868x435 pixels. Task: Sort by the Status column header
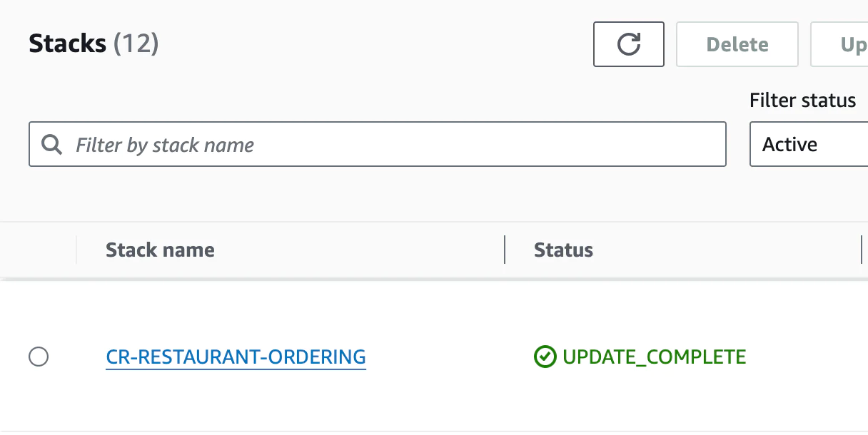(x=563, y=250)
